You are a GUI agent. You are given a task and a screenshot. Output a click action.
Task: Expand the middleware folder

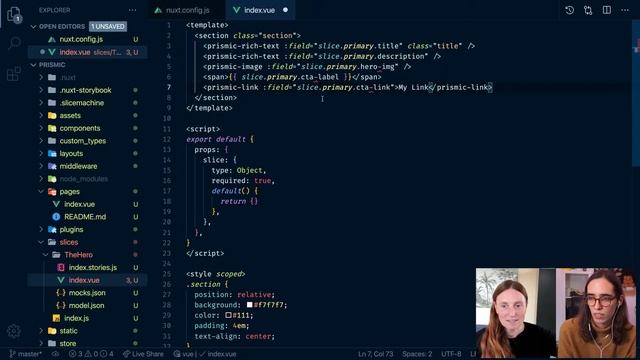88,166
